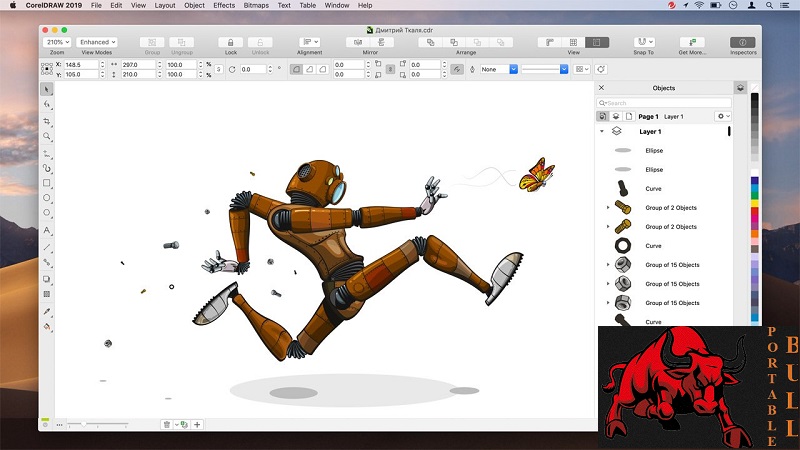Pick the yellow color palette swatch
This screenshot has height=450, width=800.
coord(755,203)
